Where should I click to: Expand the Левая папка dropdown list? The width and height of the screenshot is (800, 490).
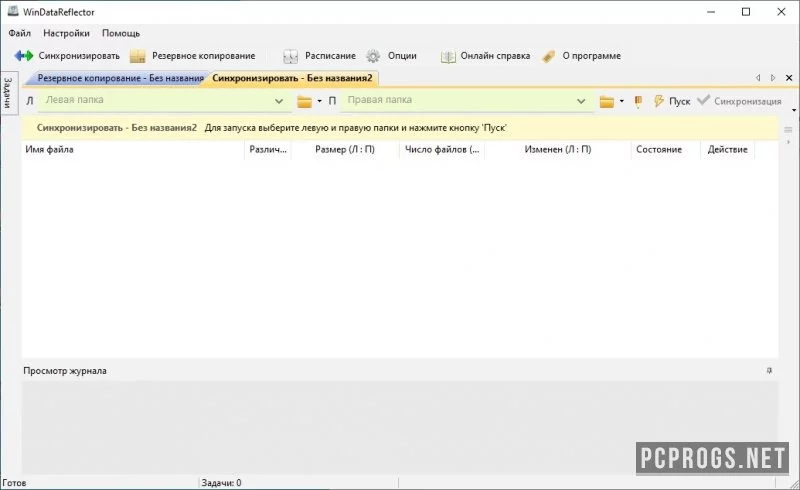click(279, 101)
